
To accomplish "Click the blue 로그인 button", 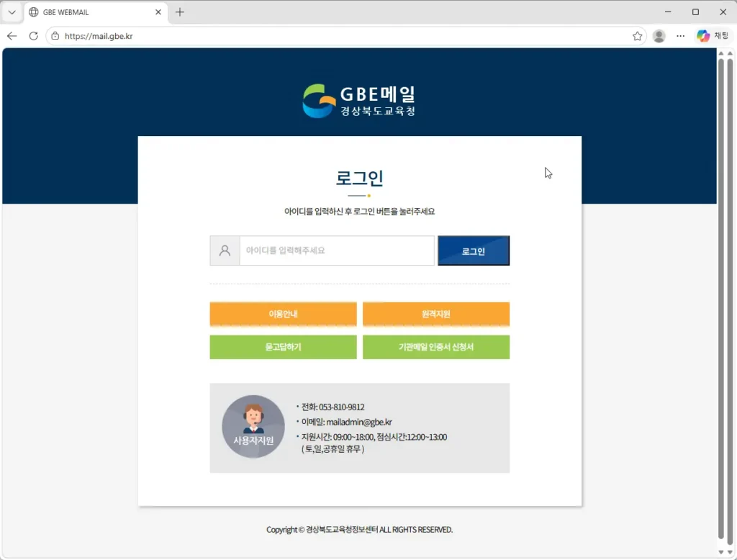I will coord(474,250).
